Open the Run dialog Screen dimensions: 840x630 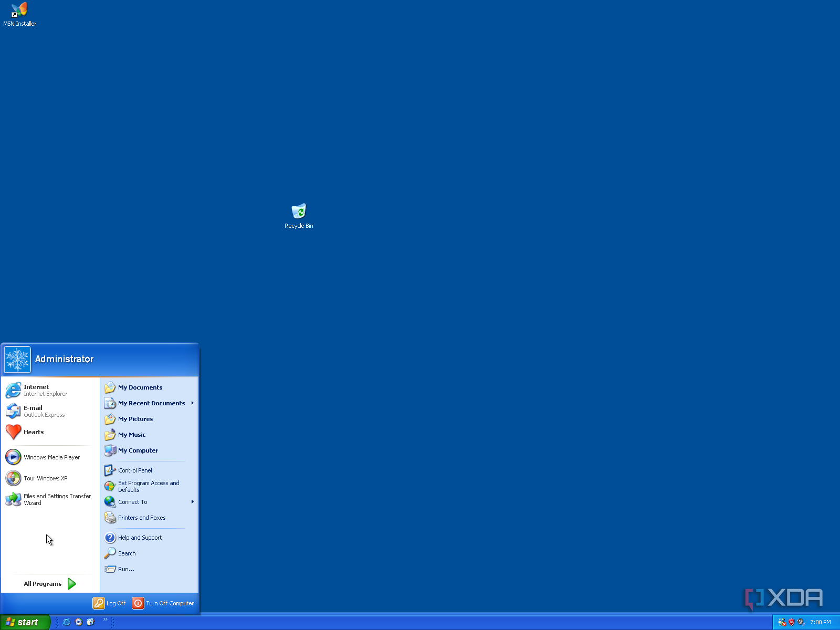[150, 569]
